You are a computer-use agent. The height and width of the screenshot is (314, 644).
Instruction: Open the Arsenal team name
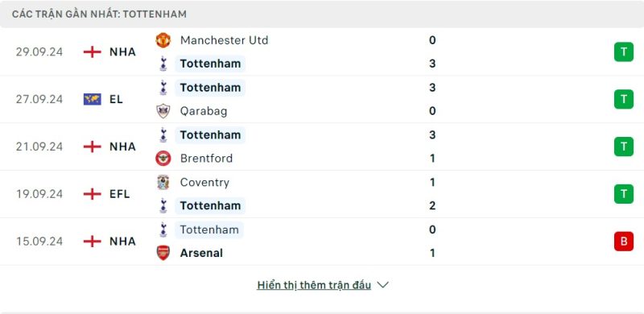[201, 253]
